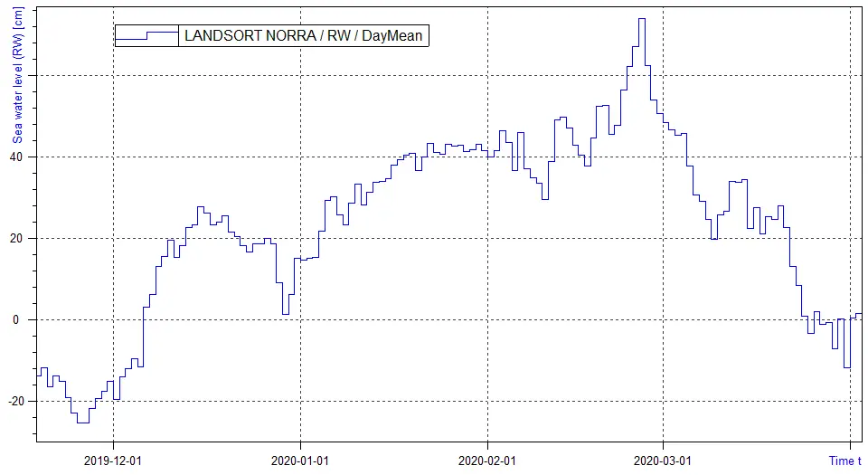Pick the 2020-03-01 date label

664,461
